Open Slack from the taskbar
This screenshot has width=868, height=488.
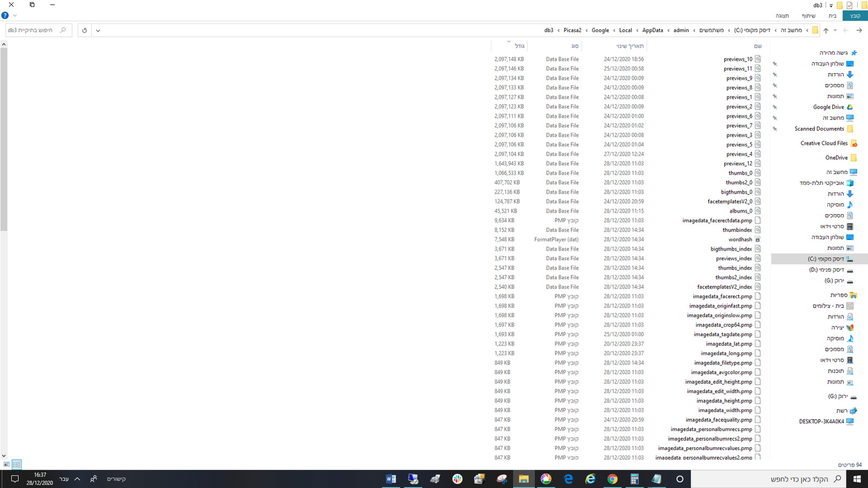(x=457, y=479)
